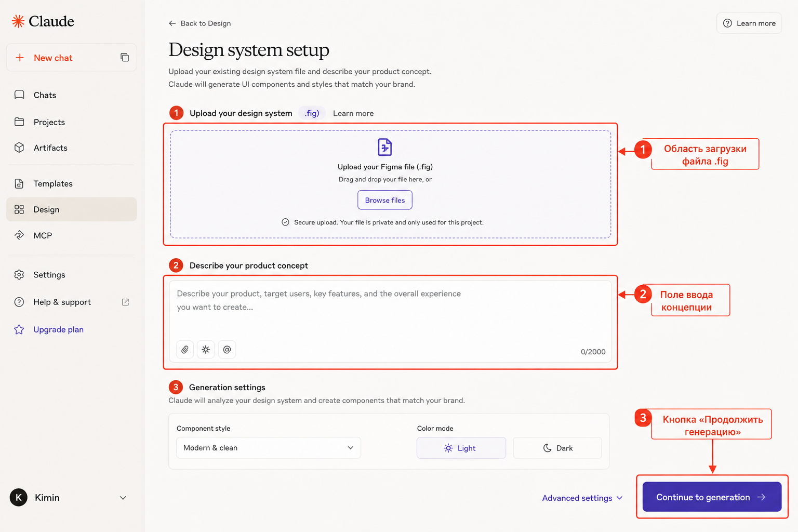Screen dimensions: 798x532
Task: Go to Artifacts section
Action: 72,148
